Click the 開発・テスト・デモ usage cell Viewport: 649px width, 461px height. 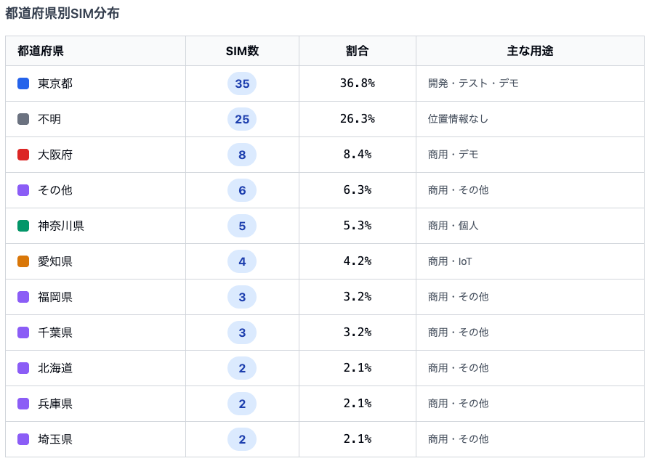[473, 83]
